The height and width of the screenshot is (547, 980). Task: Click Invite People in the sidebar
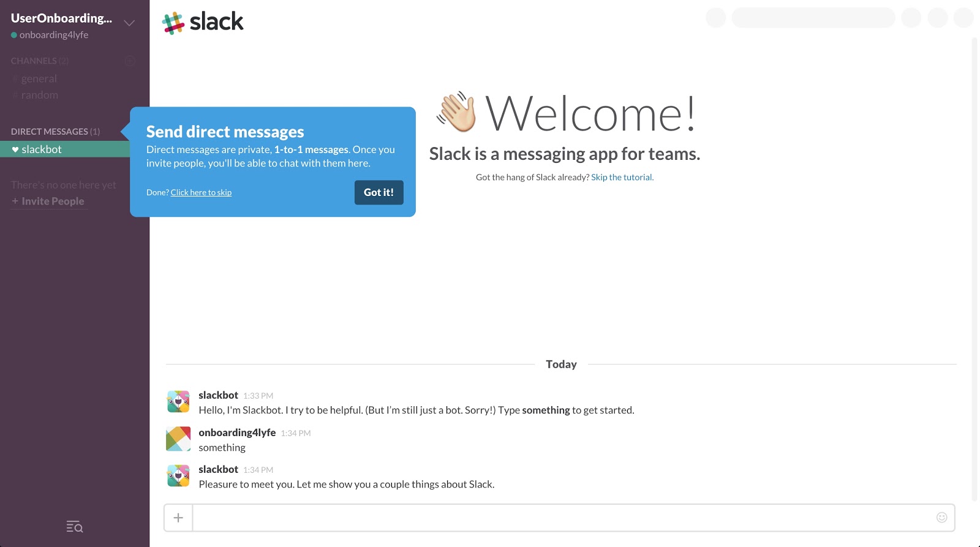pyautogui.click(x=53, y=201)
